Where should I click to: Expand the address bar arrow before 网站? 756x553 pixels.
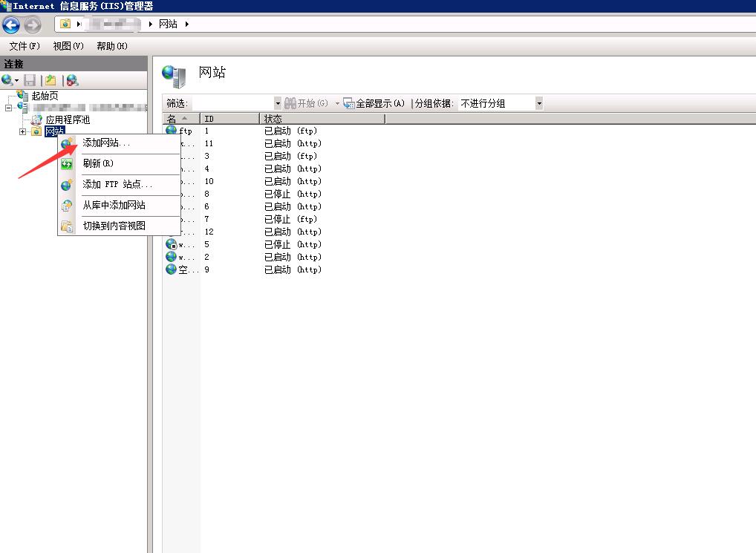click(151, 24)
